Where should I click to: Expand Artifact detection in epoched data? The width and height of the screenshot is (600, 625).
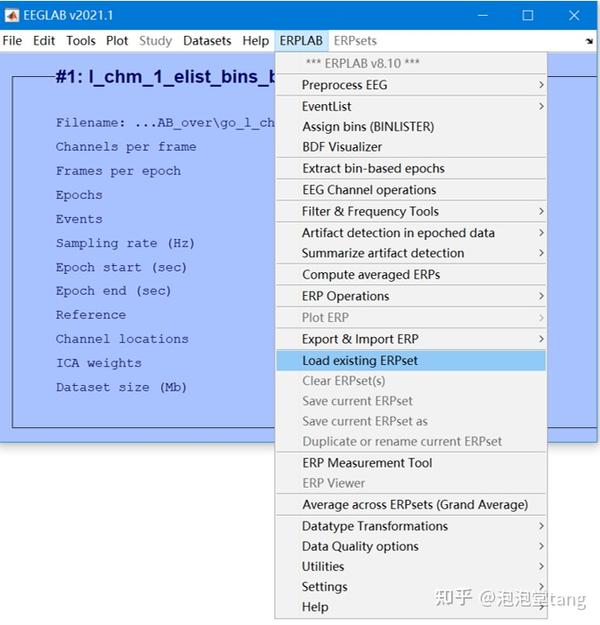pyautogui.click(x=411, y=233)
